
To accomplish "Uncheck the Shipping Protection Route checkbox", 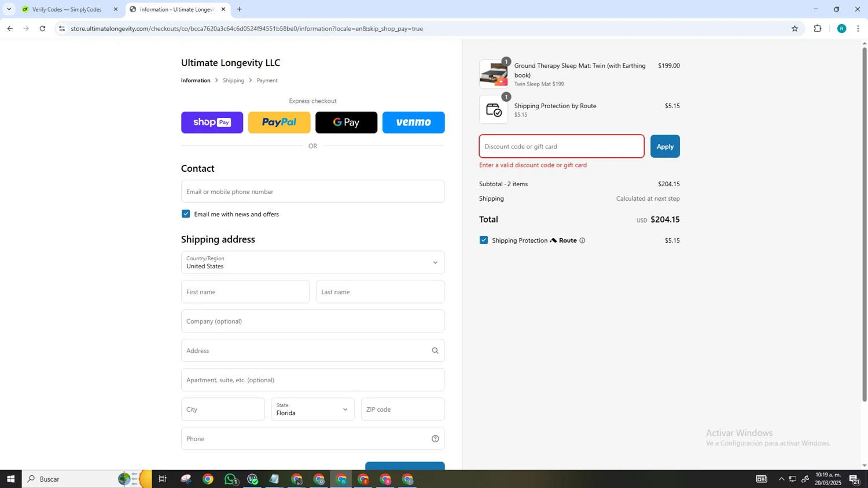I will coord(484,240).
